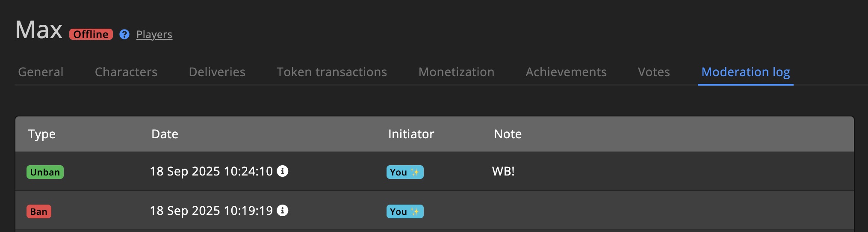Screen dimensions: 868x232
Task: Click the red Offline status badge
Action: [x=91, y=34]
